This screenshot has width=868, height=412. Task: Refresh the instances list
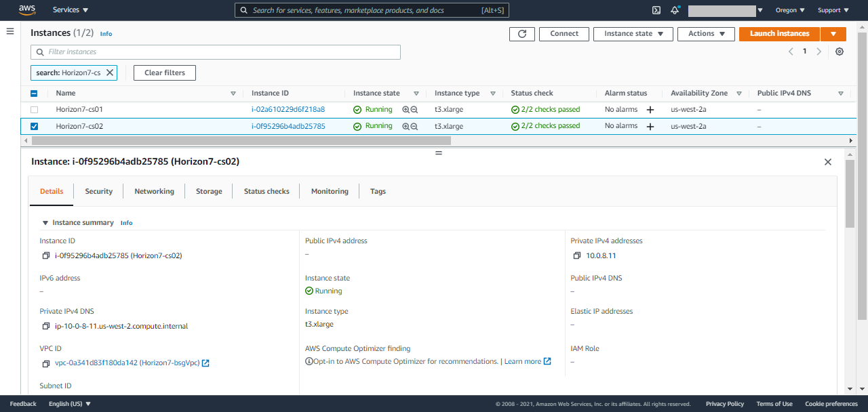pos(521,34)
